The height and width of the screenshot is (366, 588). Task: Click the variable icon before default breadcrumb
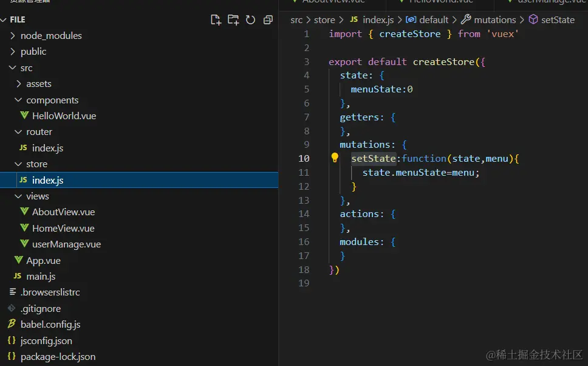[411, 19]
